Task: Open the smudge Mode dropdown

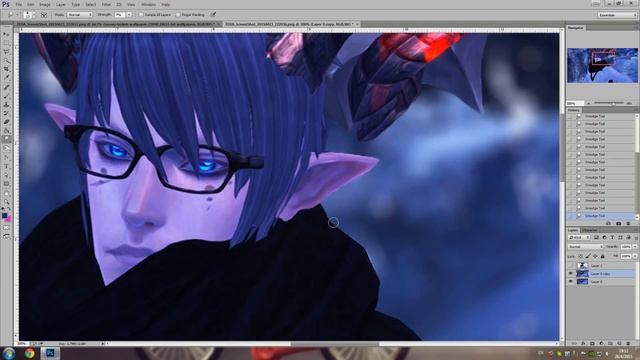Action: point(80,15)
